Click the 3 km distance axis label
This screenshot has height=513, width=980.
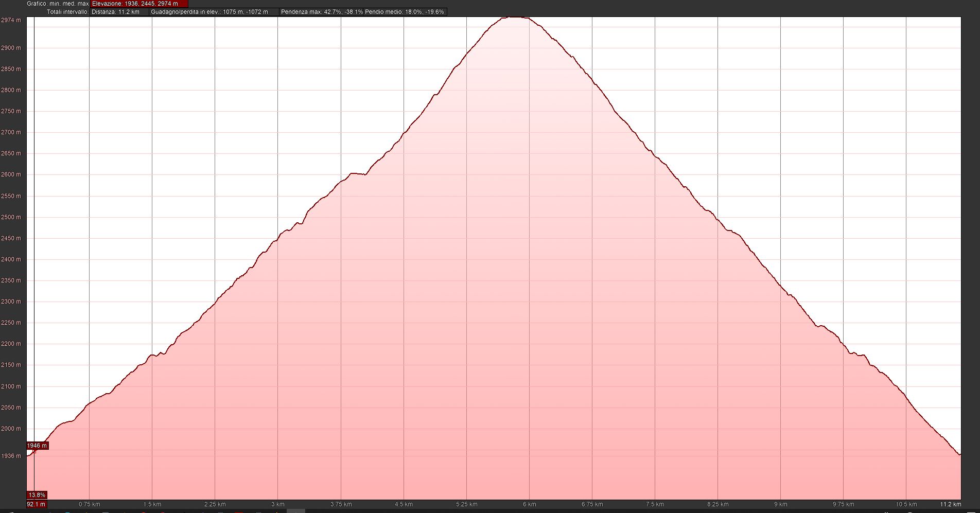277,504
